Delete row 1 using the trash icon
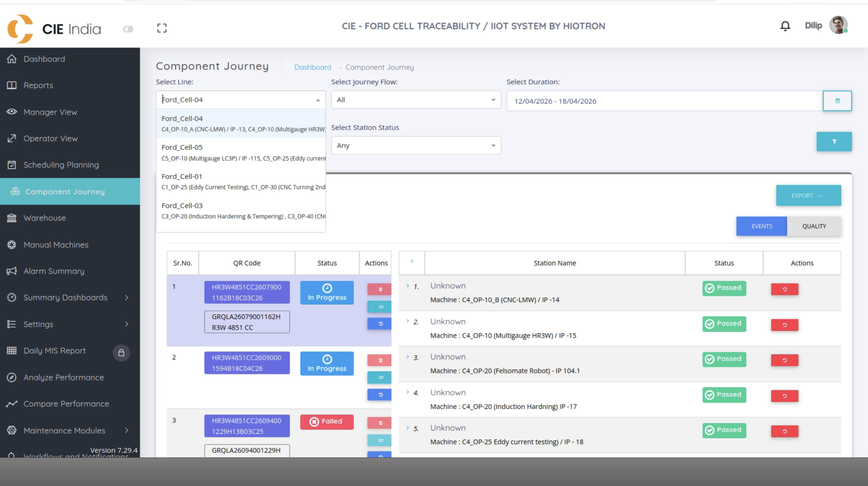 (x=379, y=289)
